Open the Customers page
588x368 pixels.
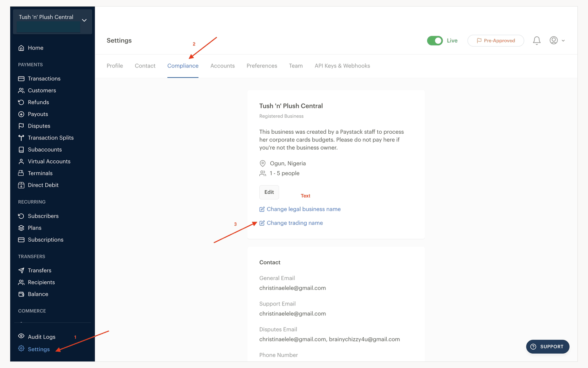(42, 90)
